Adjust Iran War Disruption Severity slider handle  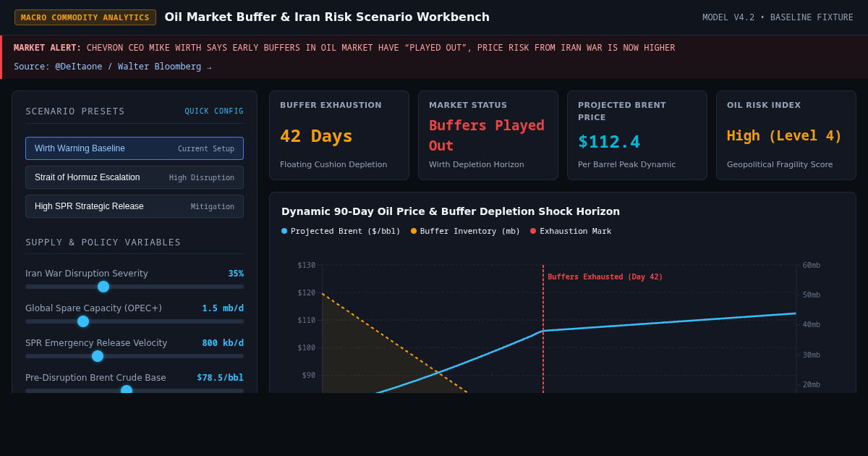103,287
